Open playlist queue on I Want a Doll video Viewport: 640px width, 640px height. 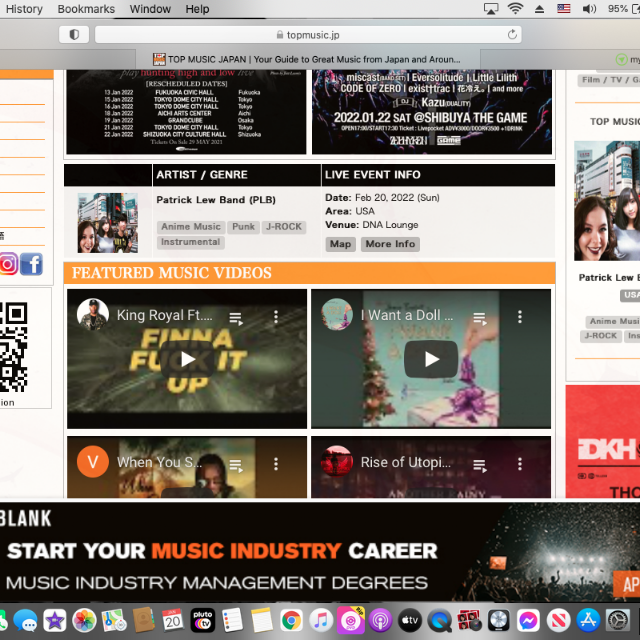click(479, 316)
